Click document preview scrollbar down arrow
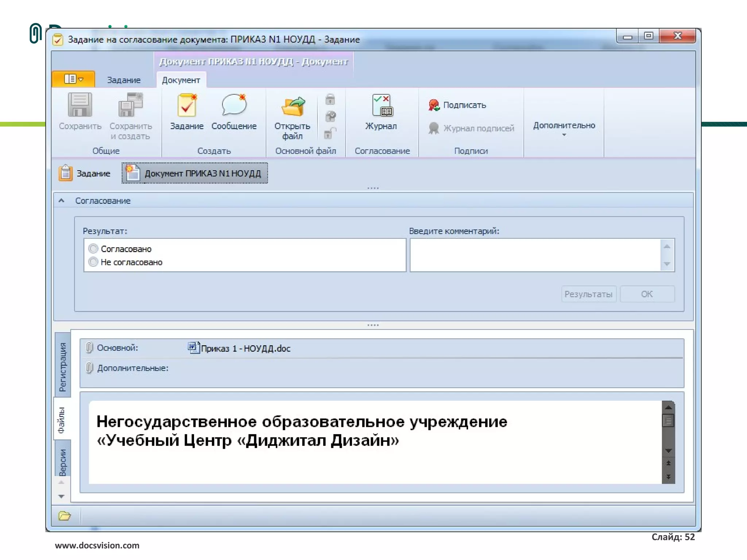This screenshot has height=560, width=747. coord(668,451)
